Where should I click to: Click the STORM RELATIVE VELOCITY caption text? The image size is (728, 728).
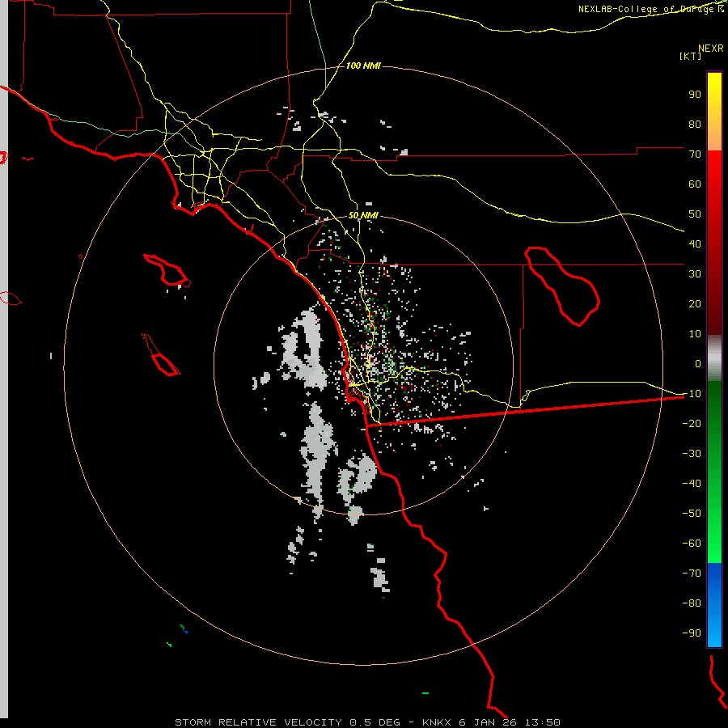pyautogui.click(x=259, y=722)
